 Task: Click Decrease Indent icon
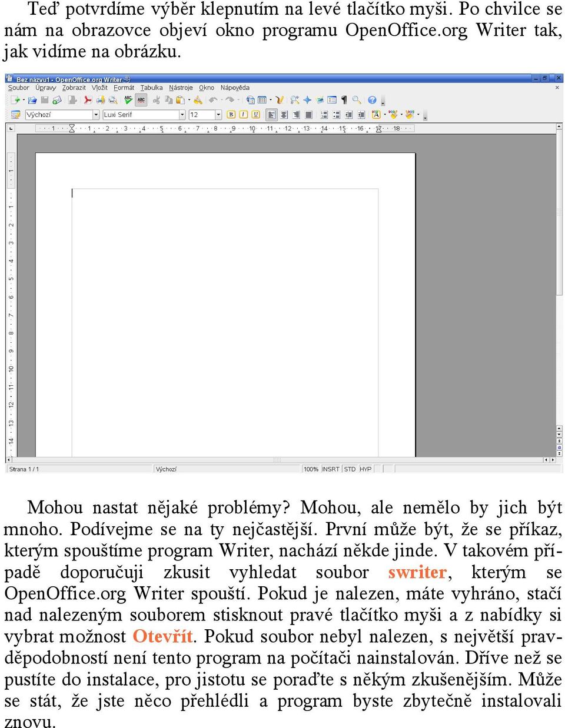click(349, 115)
